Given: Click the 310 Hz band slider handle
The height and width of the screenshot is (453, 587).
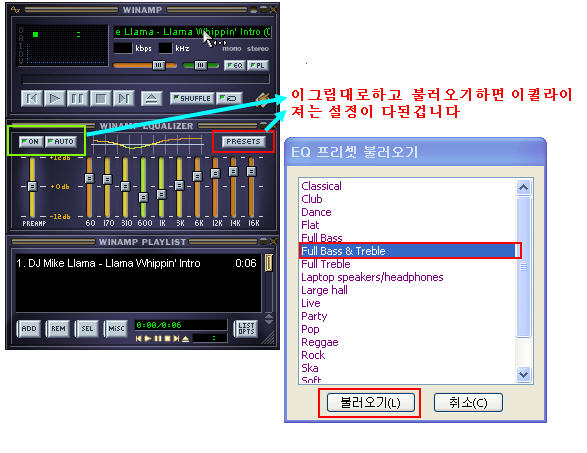Looking at the screenshot, I should (x=125, y=186).
